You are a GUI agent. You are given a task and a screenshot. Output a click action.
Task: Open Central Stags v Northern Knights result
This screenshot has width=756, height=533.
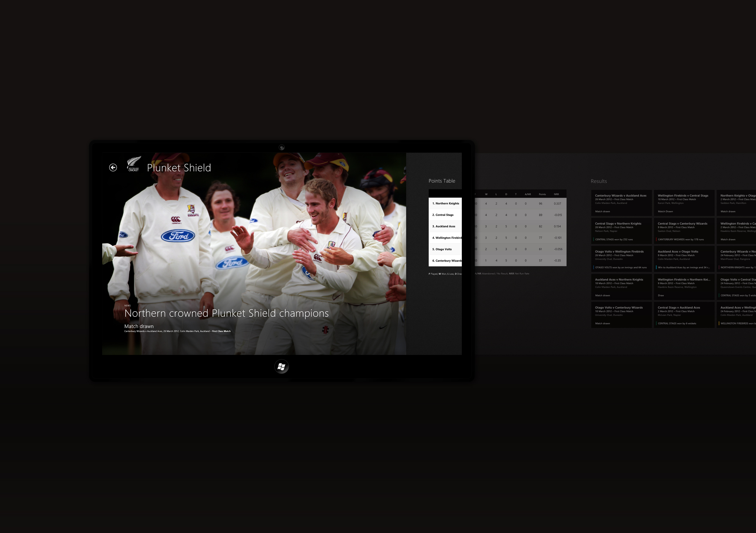click(621, 231)
